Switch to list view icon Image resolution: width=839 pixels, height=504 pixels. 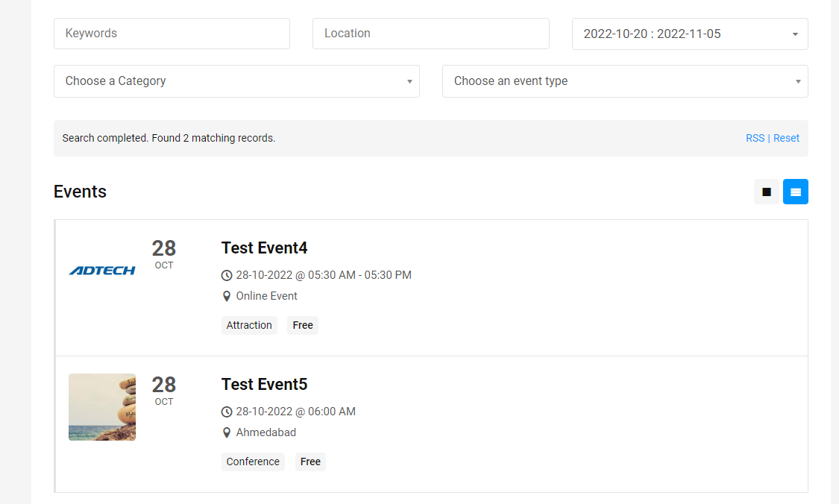(796, 192)
